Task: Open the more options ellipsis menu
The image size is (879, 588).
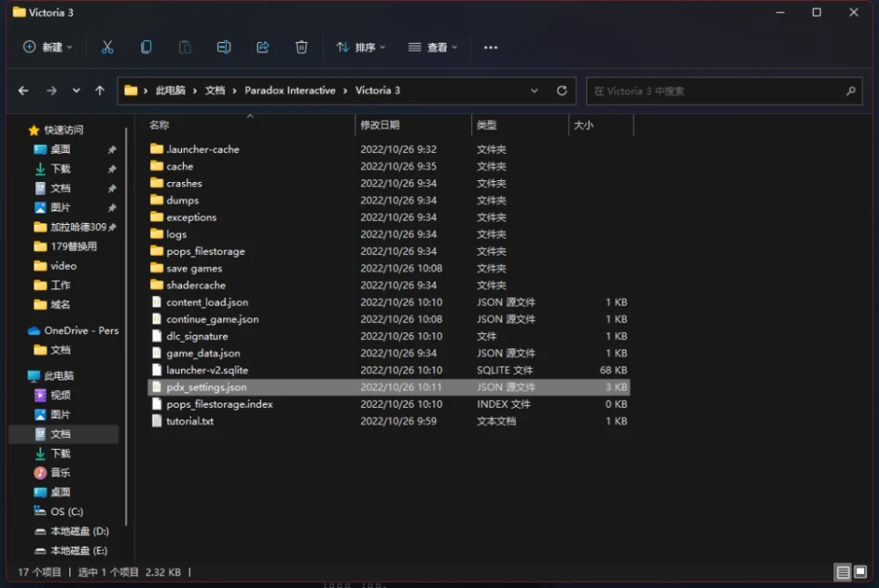Action: point(490,47)
